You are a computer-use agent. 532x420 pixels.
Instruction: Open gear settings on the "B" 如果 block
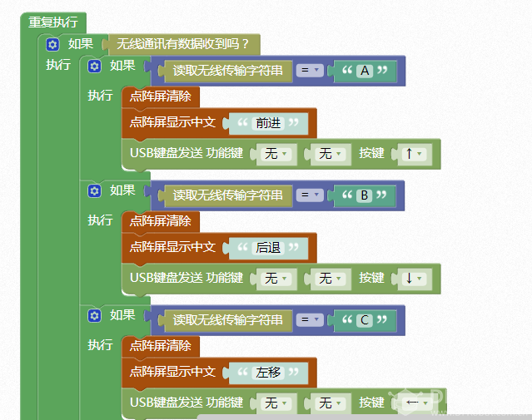click(x=94, y=190)
